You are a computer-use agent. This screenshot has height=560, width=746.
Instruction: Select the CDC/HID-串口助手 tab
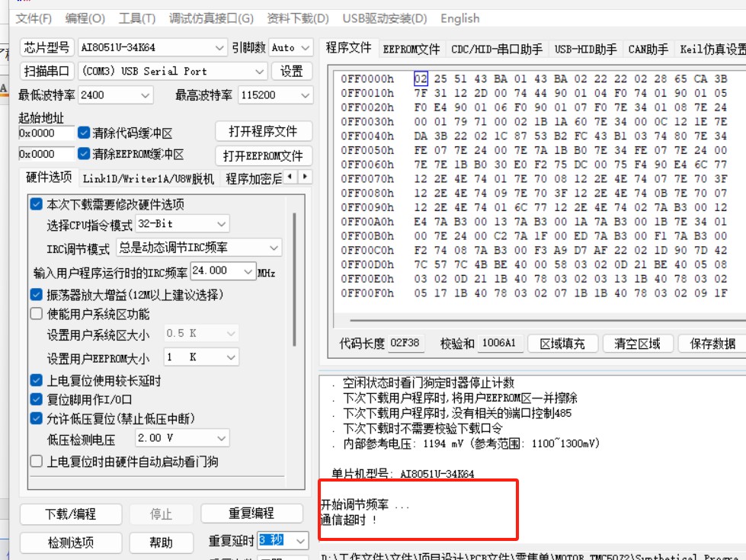point(497,49)
